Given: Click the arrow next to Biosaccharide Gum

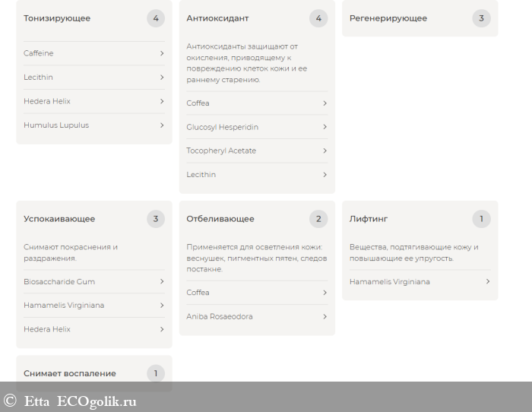Looking at the screenshot, I should coord(162,281).
